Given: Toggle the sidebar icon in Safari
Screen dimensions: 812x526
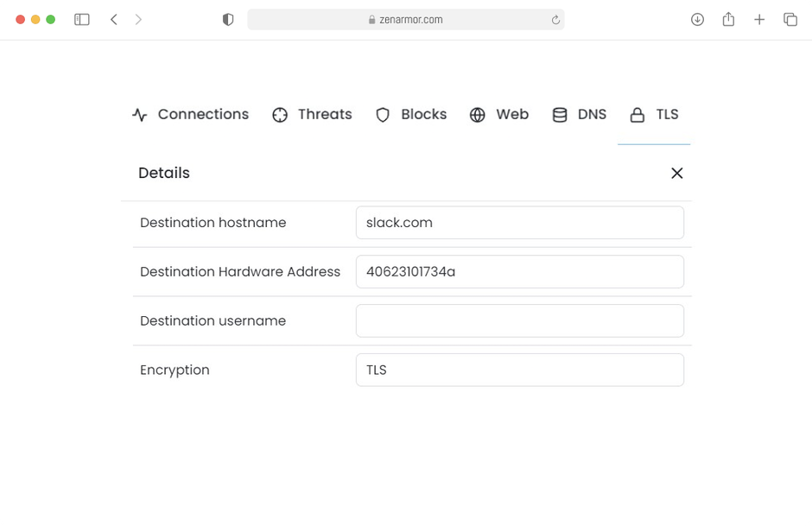Looking at the screenshot, I should coord(82,19).
